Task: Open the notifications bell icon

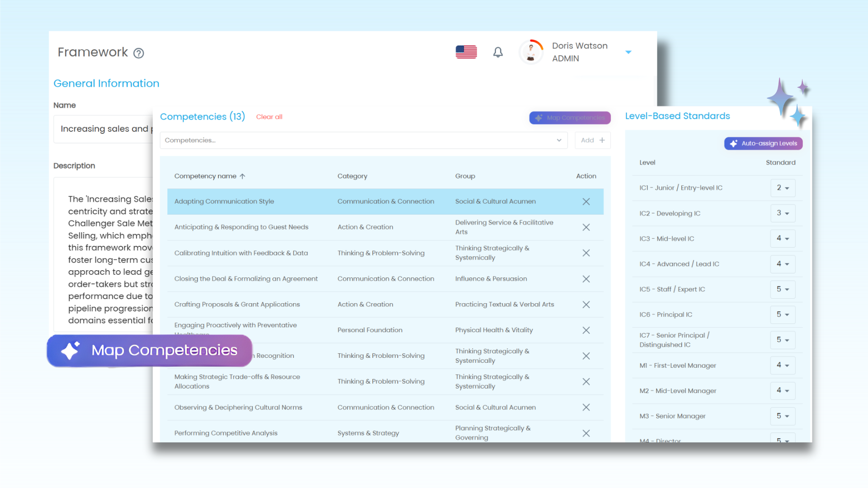Action: tap(498, 52)
